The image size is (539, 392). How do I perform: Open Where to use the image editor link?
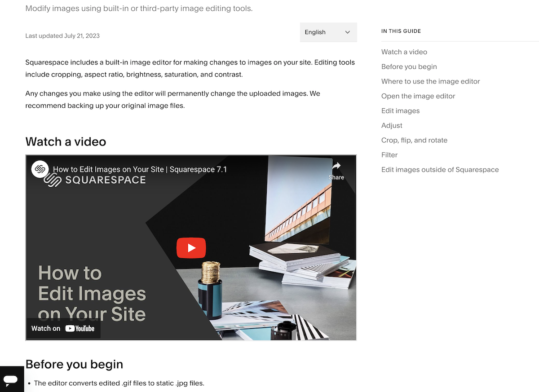coord(431,81)
